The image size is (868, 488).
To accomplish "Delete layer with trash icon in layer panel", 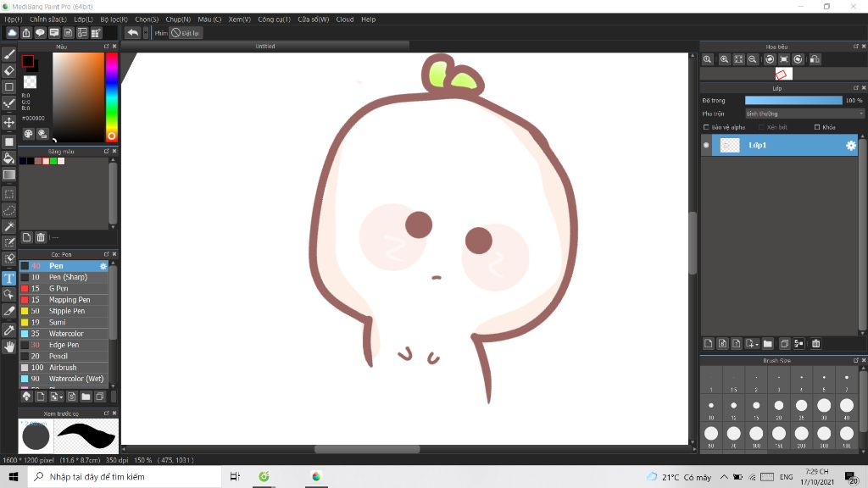I will (816, 344).
